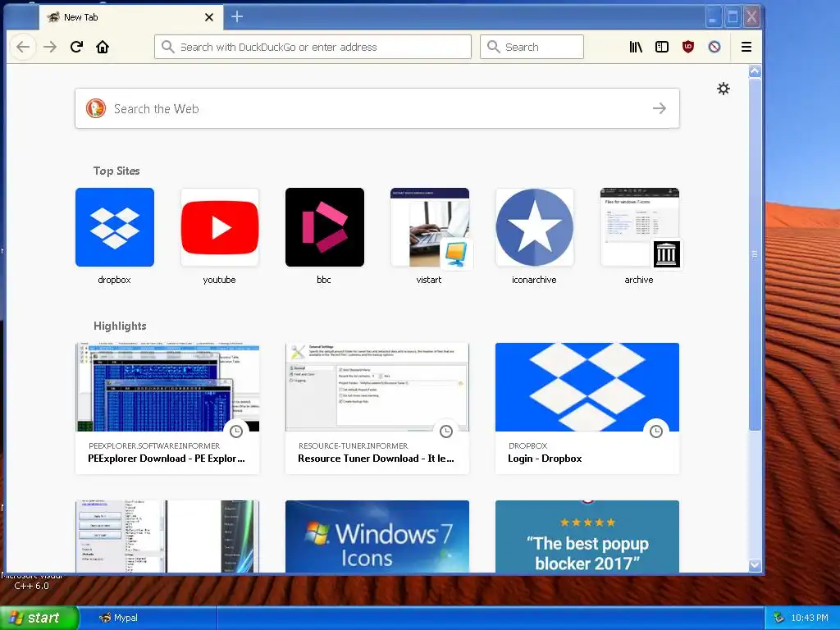
Task: Open the youtube top site tile
Action: [220, 227]
